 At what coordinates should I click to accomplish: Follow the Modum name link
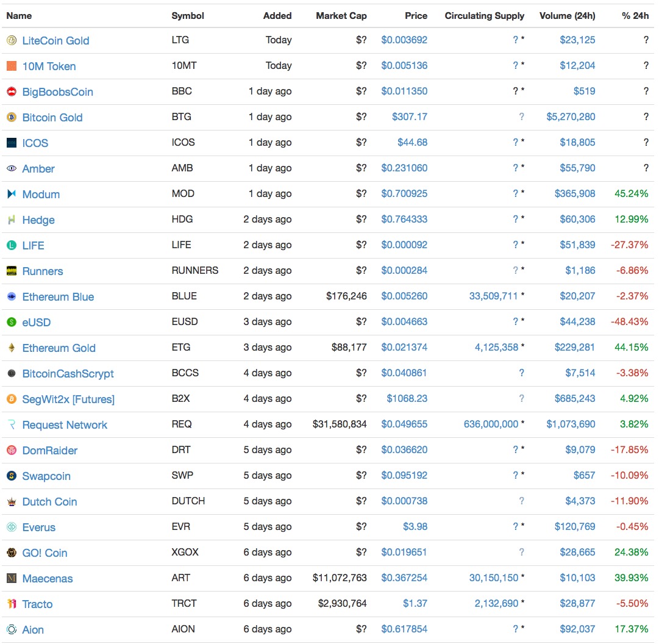(x=41, y=195)
